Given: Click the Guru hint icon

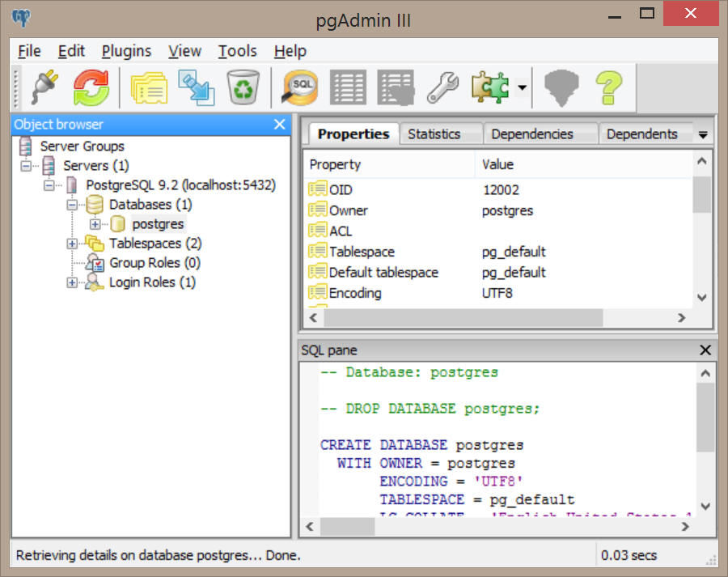Looking at the screenshot, I should [562, 87].
